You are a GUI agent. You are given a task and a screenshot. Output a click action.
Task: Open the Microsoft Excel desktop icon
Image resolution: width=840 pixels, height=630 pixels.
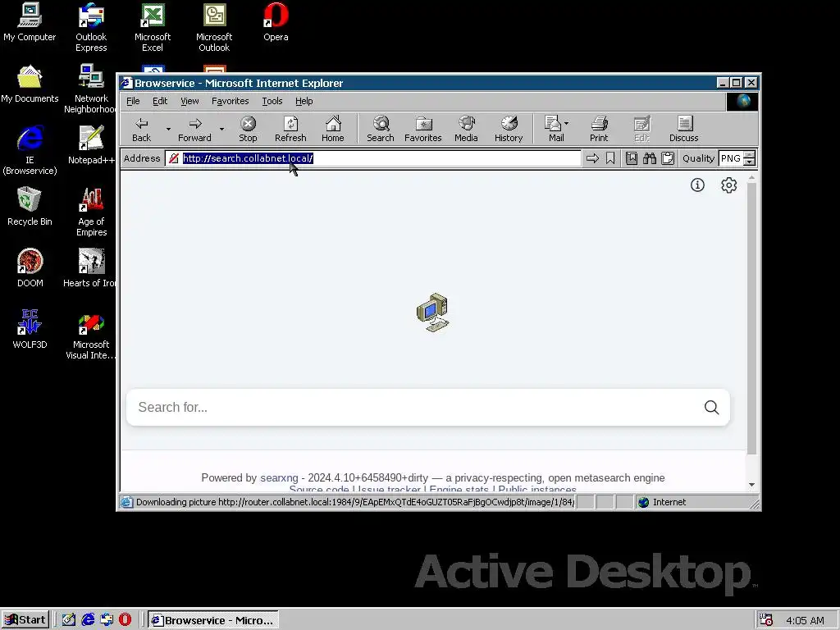point(152,27)
